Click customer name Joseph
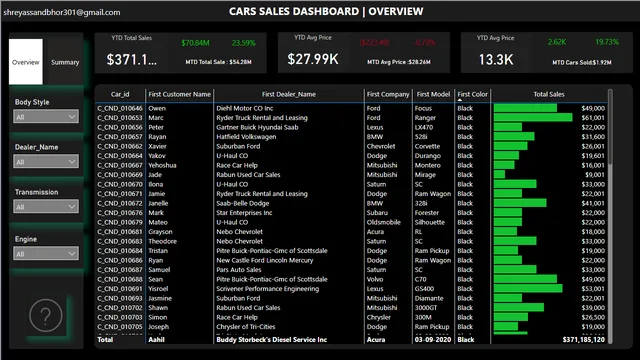The width and height of the screenshot is (640, 360). [158, 327]
